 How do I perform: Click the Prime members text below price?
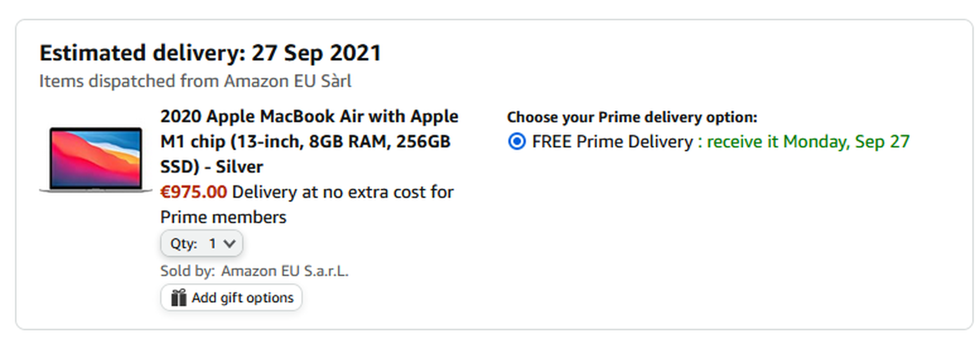pyautogui.click(x=223, y=217)
